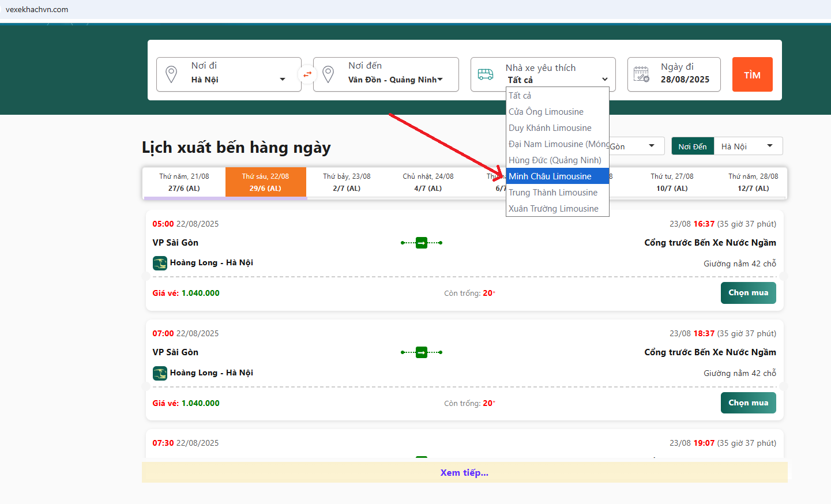Open the Nơi đến Vân Đồn - Quảng Ninh dropdown
This screenshot has height=504, width=831.
tap(386, 74)
